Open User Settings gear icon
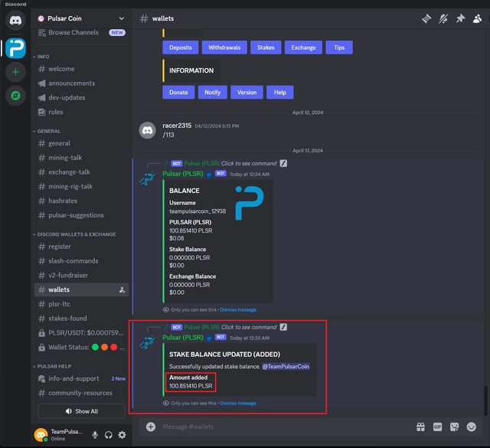The height and width of the screenshot is (448, 490). click(122, 434)
